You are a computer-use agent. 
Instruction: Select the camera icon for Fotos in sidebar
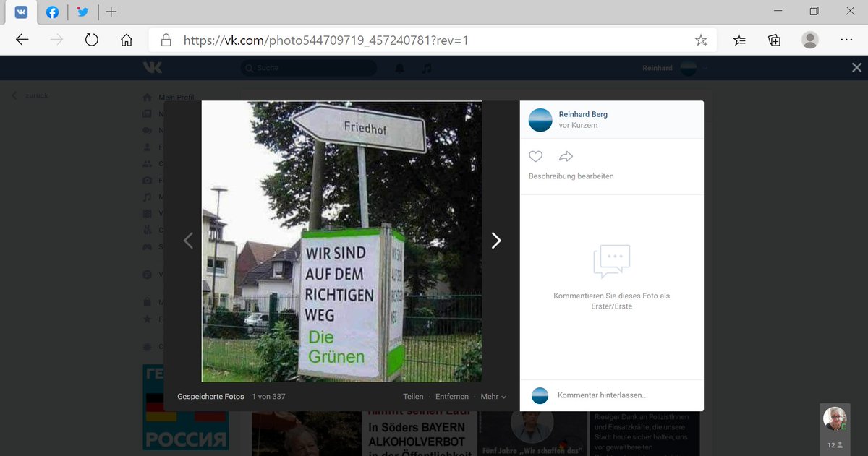coord(148,180)
